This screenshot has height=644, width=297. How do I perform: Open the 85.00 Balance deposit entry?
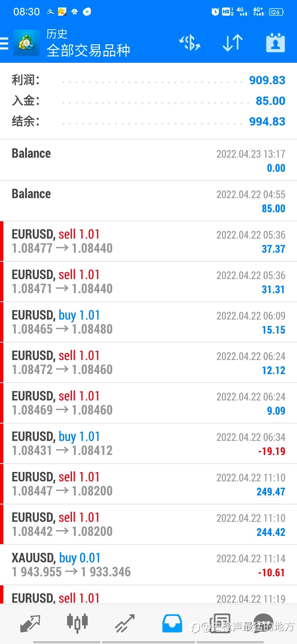click(148, 201)
